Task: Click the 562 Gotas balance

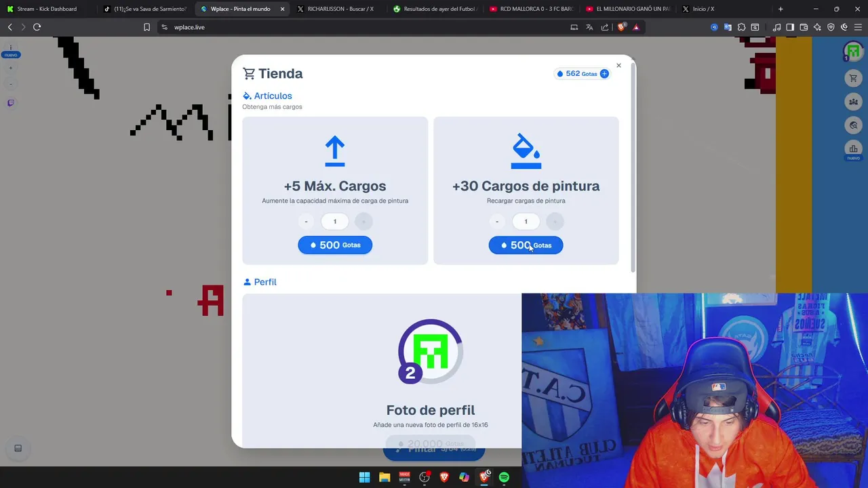Action: coord(581,74)
